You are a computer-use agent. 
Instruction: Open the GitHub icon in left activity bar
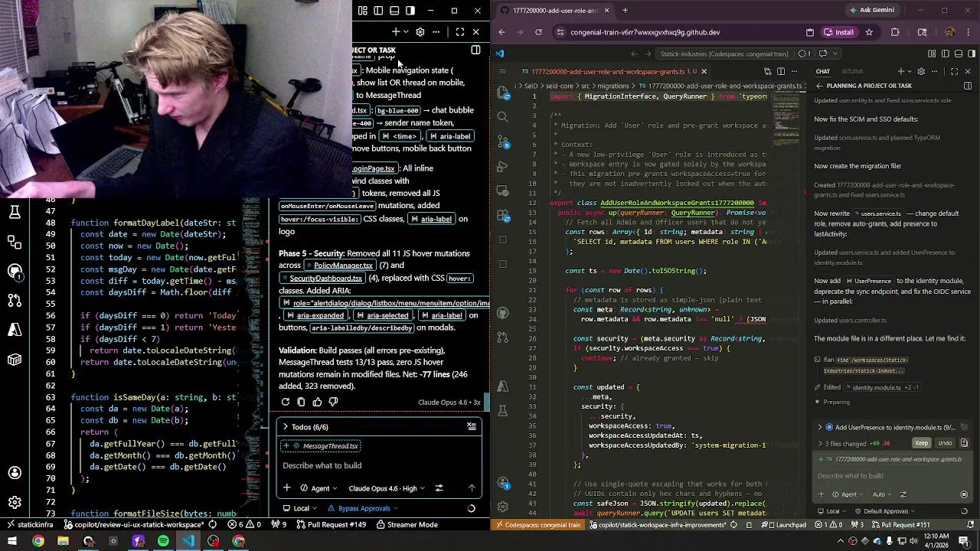15,271
